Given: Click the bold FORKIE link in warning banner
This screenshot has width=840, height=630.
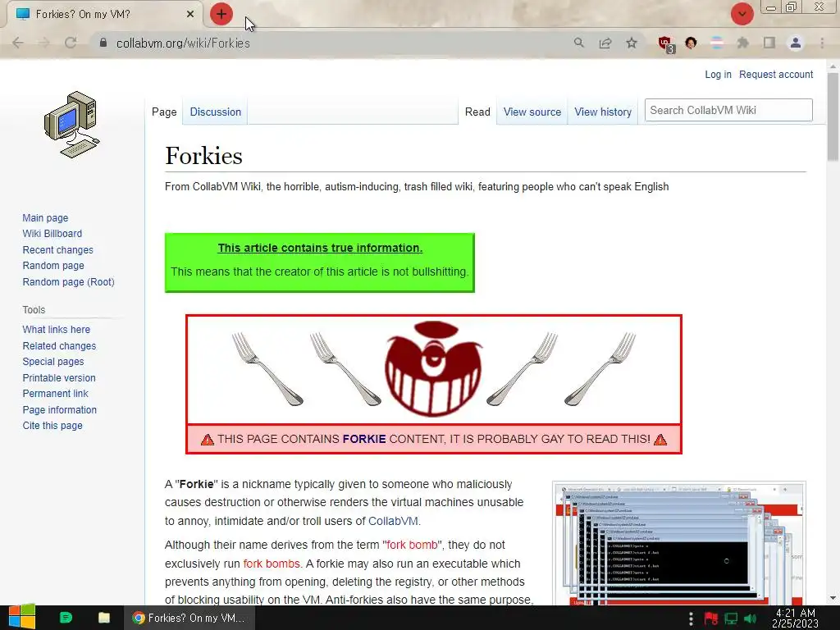Looking at the screenshot, I should [x=363, y=440].
